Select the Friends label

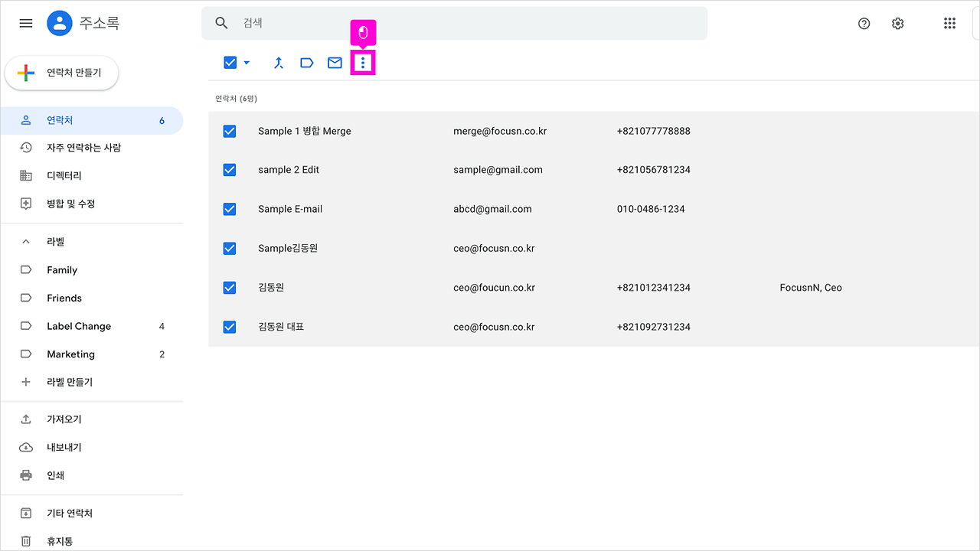point(92,298)
